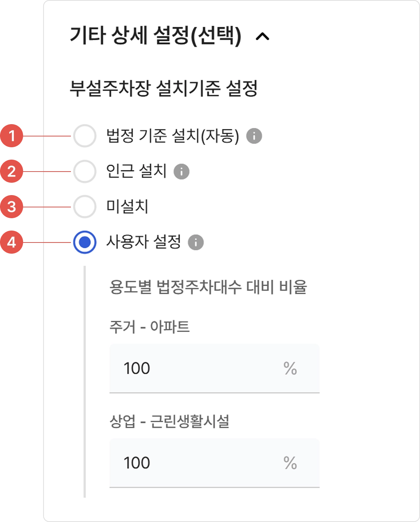Screen dimensions: 420x522
Task: Select the 법정 기준 설치(자동) radio button
Action: pyautogui.click(x=85, y=136)
